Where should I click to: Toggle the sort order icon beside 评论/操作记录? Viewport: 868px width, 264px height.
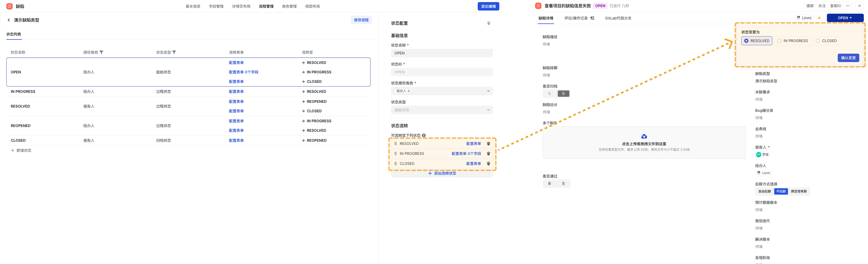pyautogui.click(x=592, y=18)
